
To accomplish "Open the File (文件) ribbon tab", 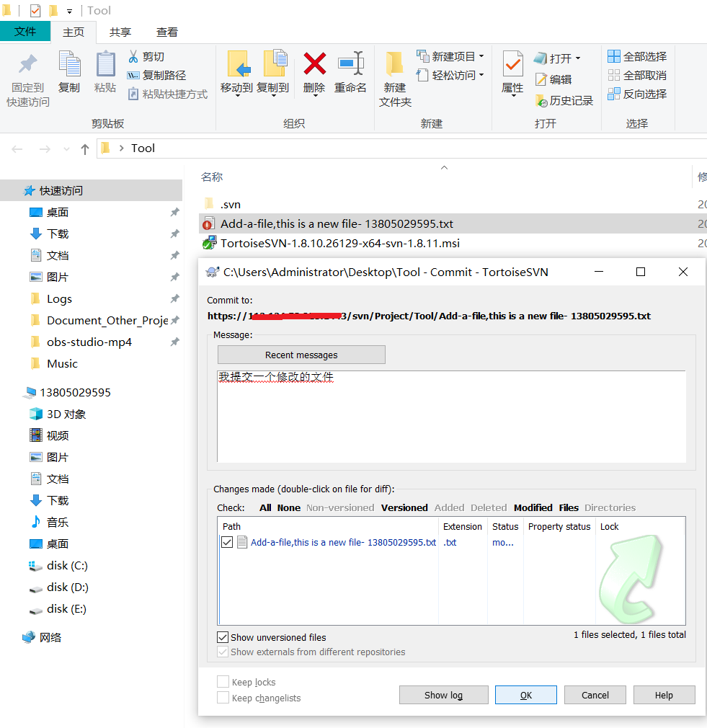I will point(25,32).
